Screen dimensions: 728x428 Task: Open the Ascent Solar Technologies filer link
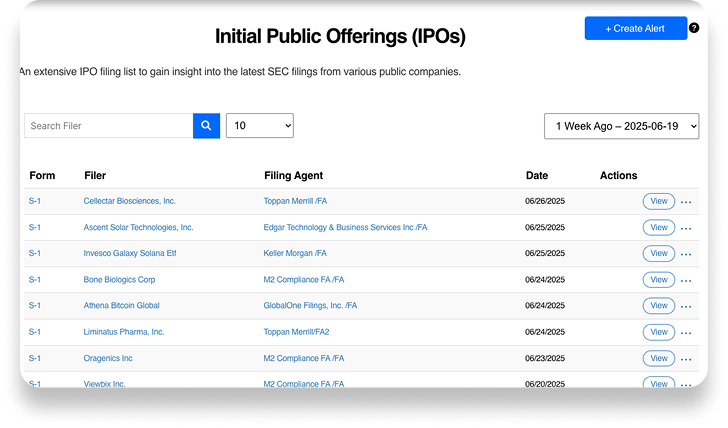pos(138,227)
